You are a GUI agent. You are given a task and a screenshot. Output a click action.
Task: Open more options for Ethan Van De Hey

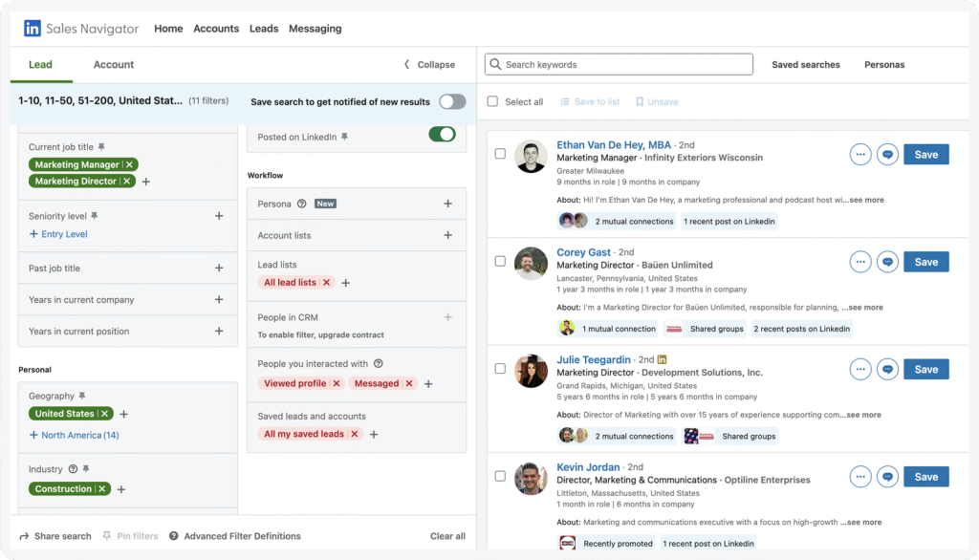click(x=860, y=155)
